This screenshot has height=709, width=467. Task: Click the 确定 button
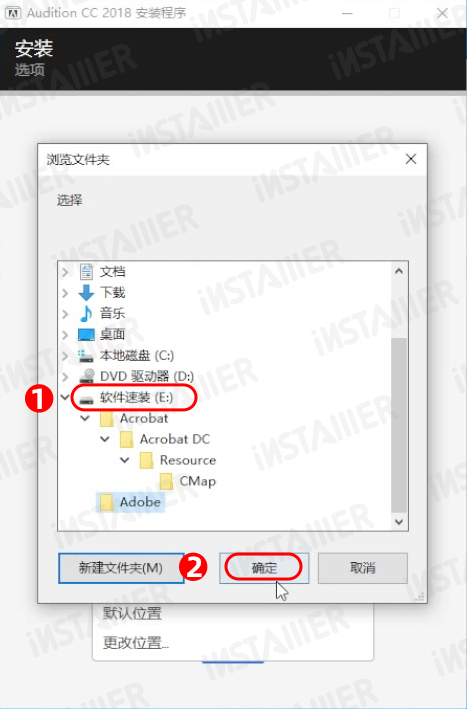point(264,568)
